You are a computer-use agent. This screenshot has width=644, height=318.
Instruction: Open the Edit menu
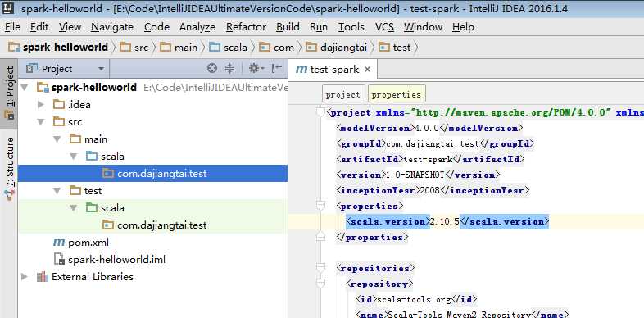click(39, 27)
